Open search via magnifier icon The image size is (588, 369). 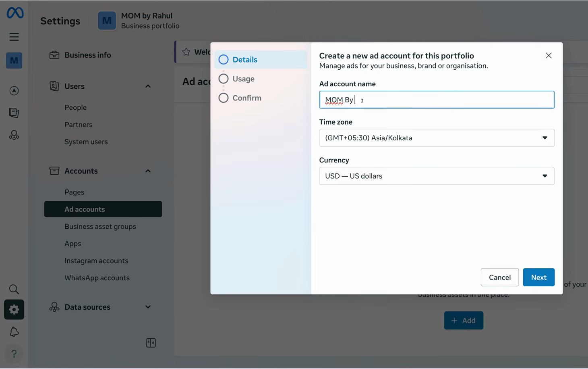point(14,289)
